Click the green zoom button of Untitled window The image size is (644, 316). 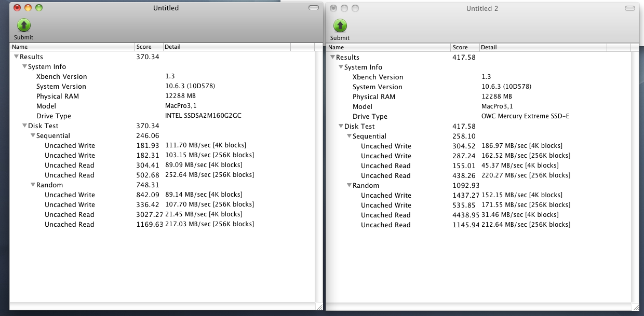(39, 8)
